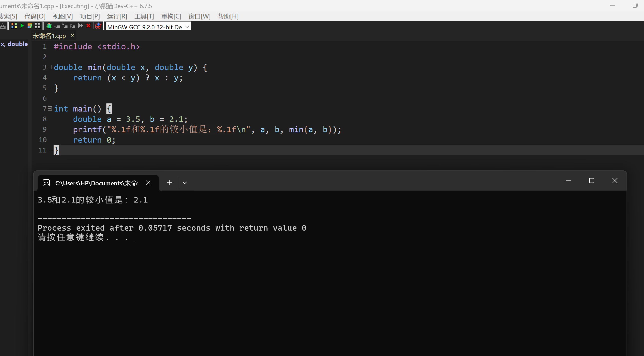
Task: Click the Step Out debug icon
Action: (73, 26)
